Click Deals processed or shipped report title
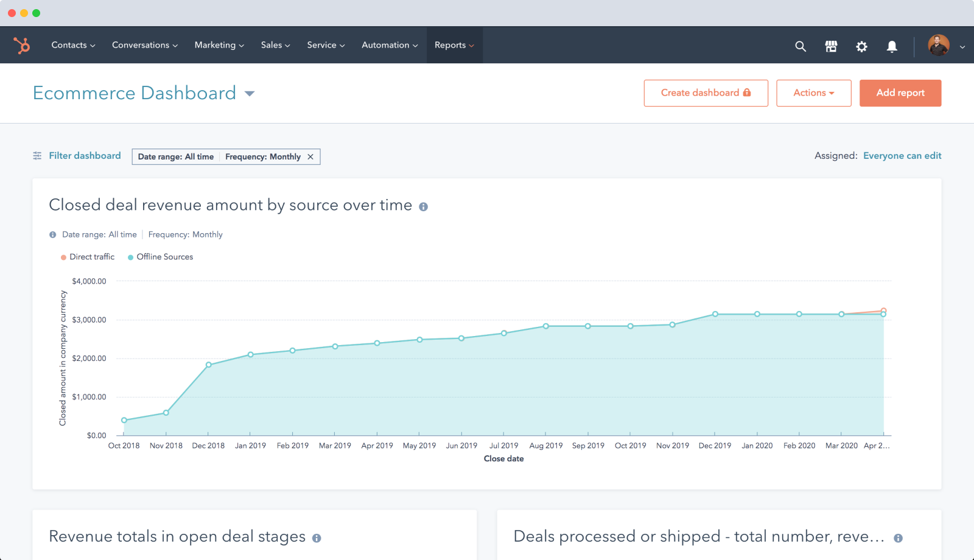Screen dimensions: 974x560 click(x=699, y=536)
